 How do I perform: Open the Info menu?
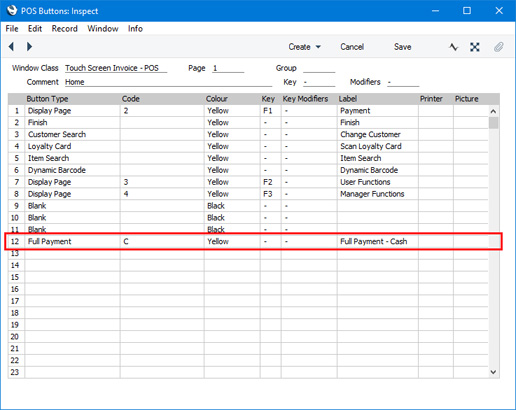pos(135,29)
